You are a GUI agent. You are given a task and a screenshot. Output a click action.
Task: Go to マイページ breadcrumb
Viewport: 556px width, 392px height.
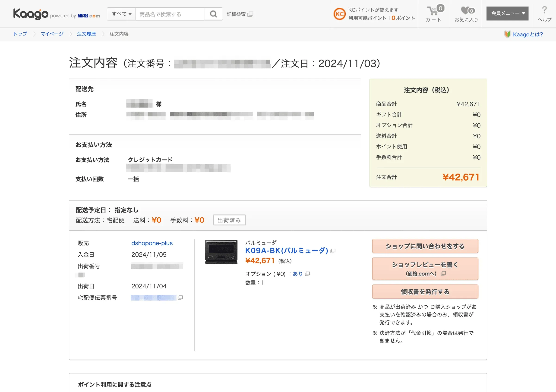tap(52, 34)
